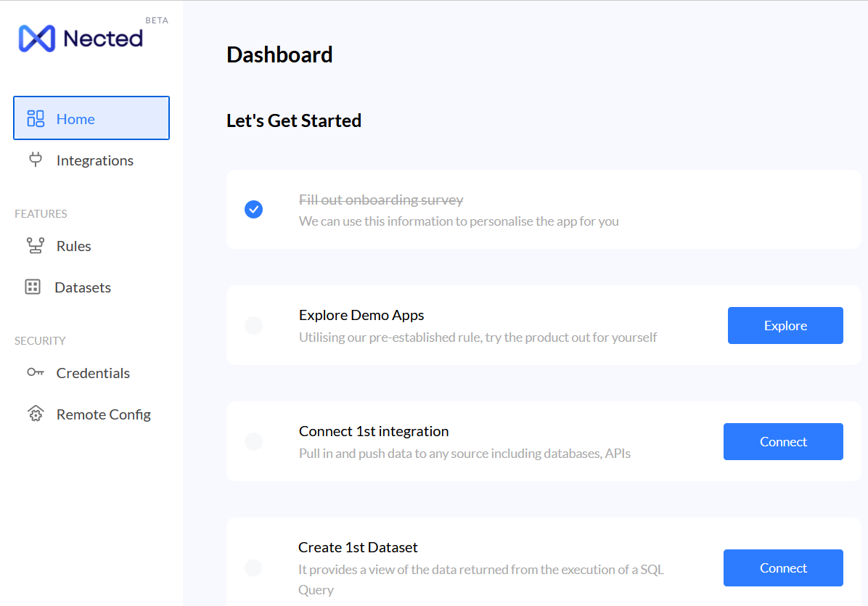868x606 pixels.
Task: Click the Datasets grid icon
Action: coord(33,287)
